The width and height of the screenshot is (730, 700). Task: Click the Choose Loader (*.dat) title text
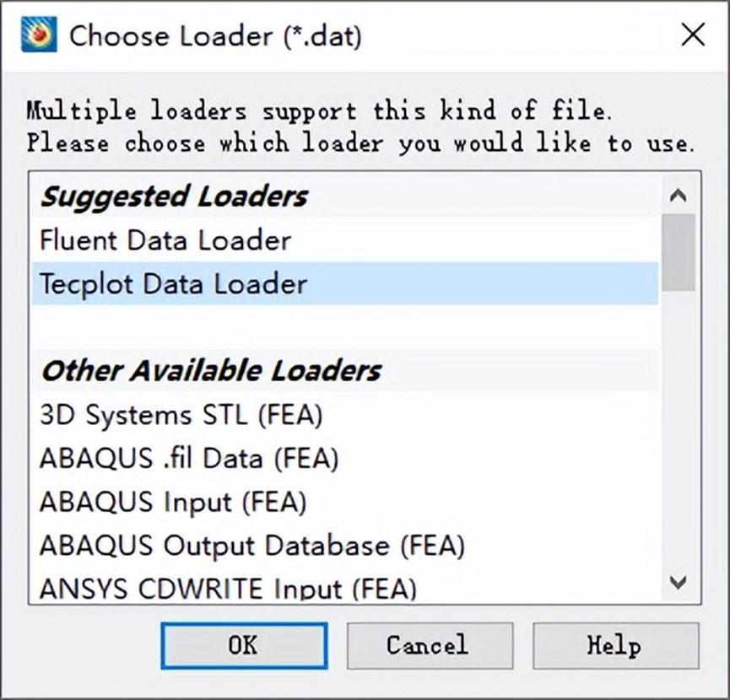[x=215, y=36]
